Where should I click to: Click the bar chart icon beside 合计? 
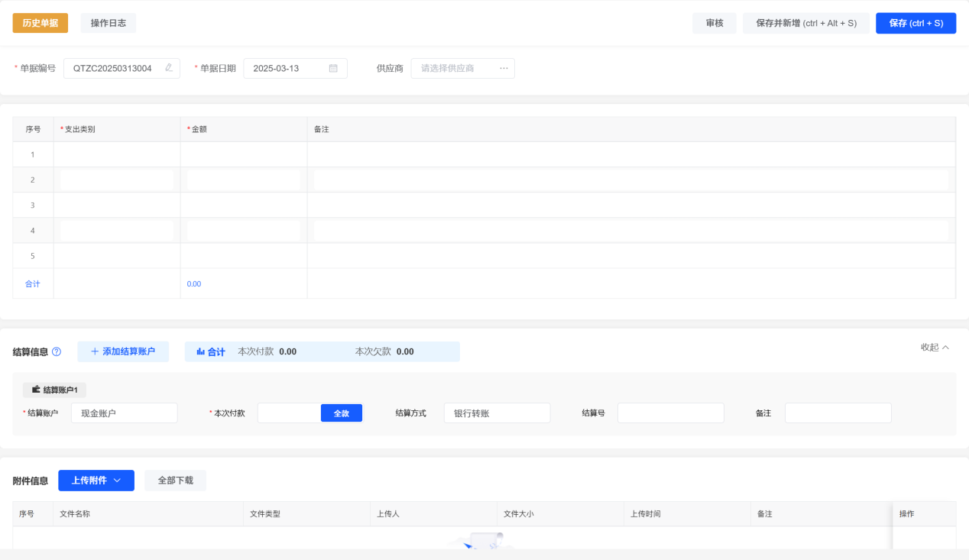200,351
